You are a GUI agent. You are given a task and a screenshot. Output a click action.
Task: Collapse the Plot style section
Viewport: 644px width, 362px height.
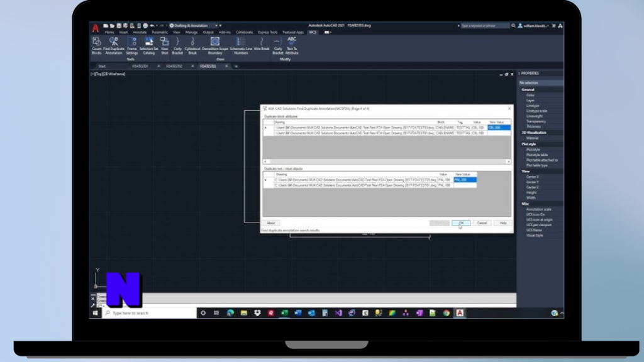click(529, 144)
